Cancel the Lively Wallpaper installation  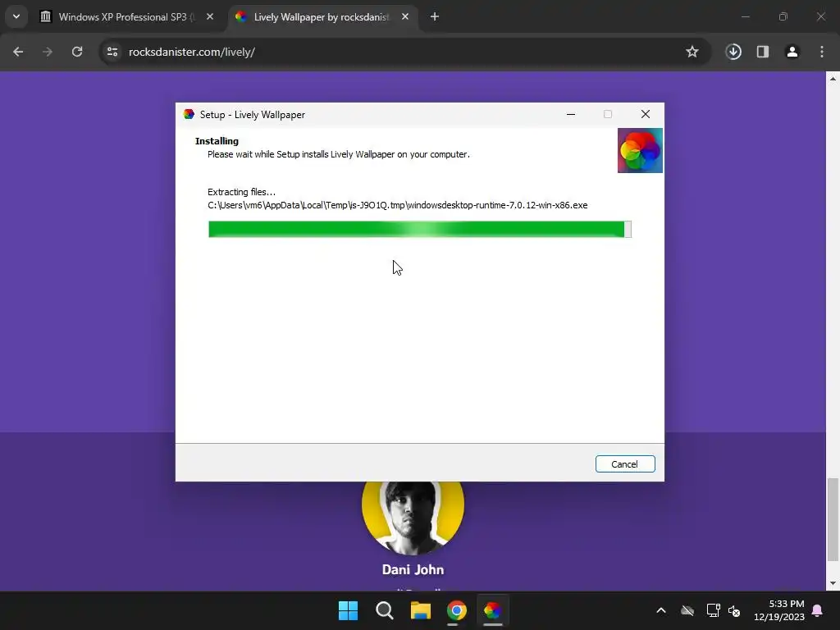coord(624,464)
